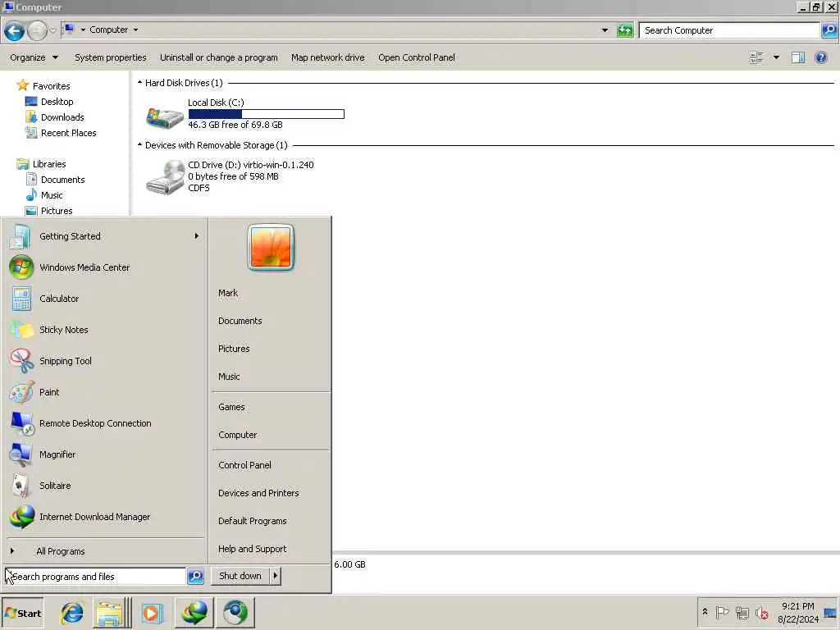Open Internet Explorer from taskbar
Viewport: 840px width, 630px height.
(71, 612)
